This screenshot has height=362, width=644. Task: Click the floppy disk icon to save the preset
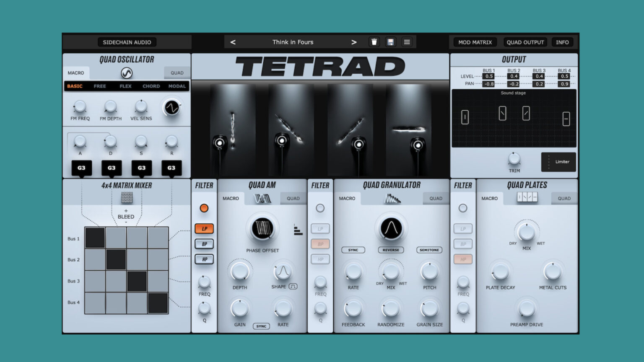[390, 42]
